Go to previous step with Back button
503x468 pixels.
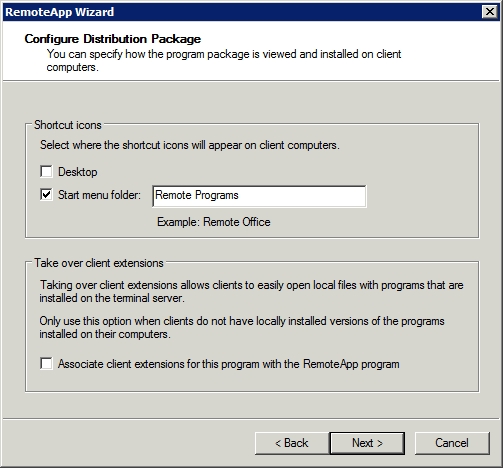[x=292, y=443]
